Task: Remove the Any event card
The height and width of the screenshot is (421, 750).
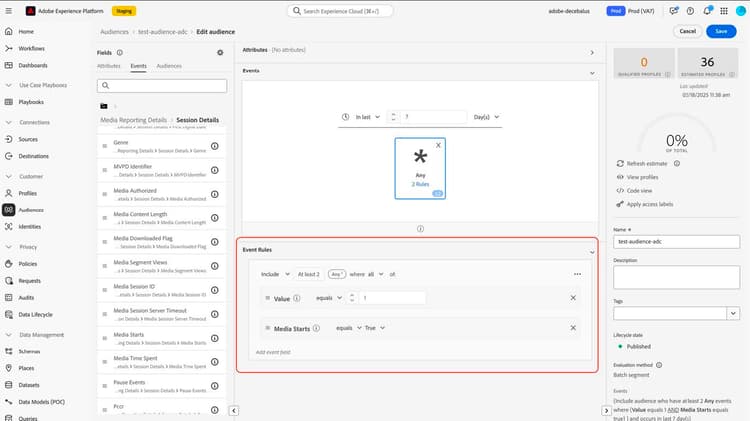Action: pyautogui.click(x=438, y=145)
